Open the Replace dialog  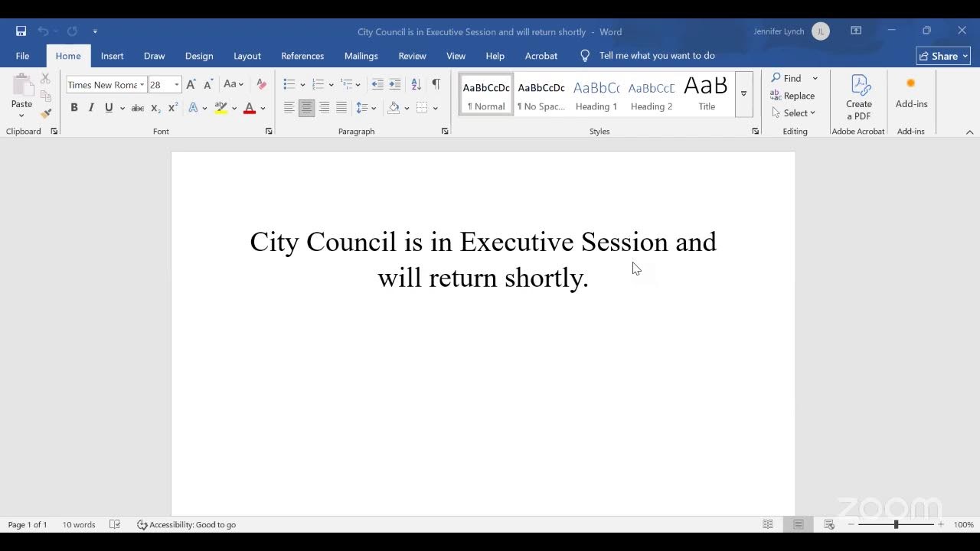point(792,96)
